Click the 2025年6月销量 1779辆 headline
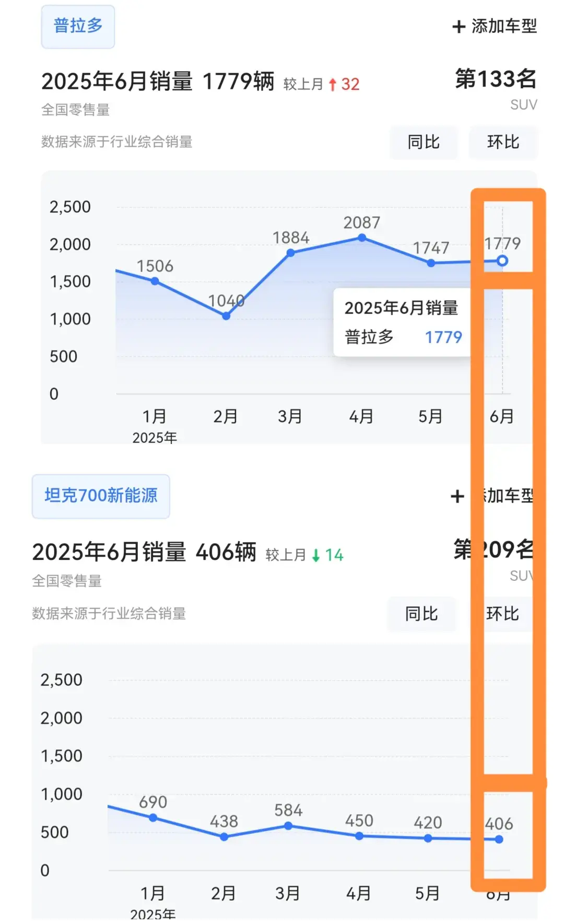564x924 pixels. click(x=158, y=81)
